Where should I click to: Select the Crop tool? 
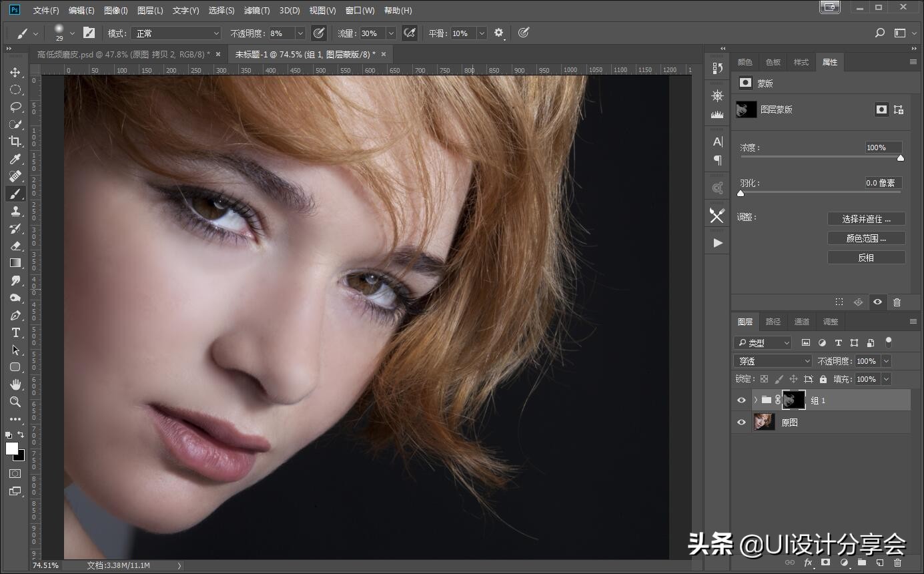tap(15, 141)
